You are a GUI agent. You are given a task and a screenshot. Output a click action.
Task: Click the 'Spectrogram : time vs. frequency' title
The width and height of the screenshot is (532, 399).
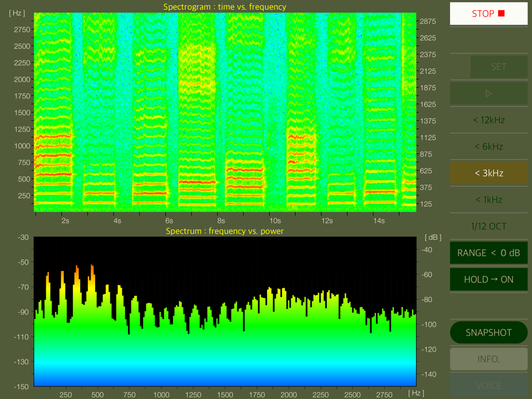point(225,7)
